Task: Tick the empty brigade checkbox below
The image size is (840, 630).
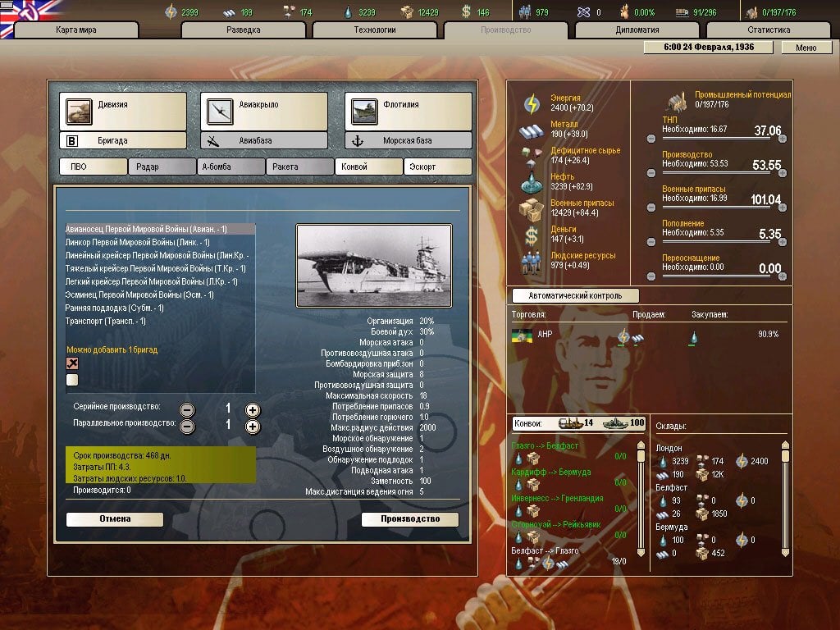Action: point(72,380)
